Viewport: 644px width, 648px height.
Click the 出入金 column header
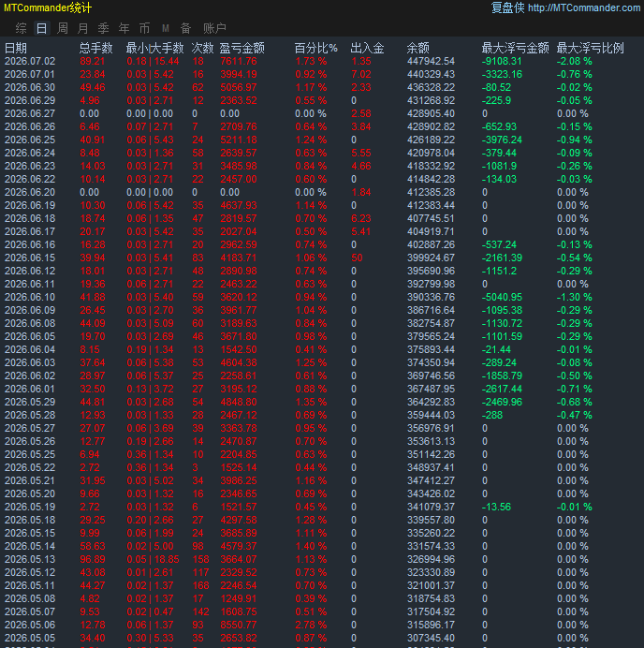[x=367, y=48]
